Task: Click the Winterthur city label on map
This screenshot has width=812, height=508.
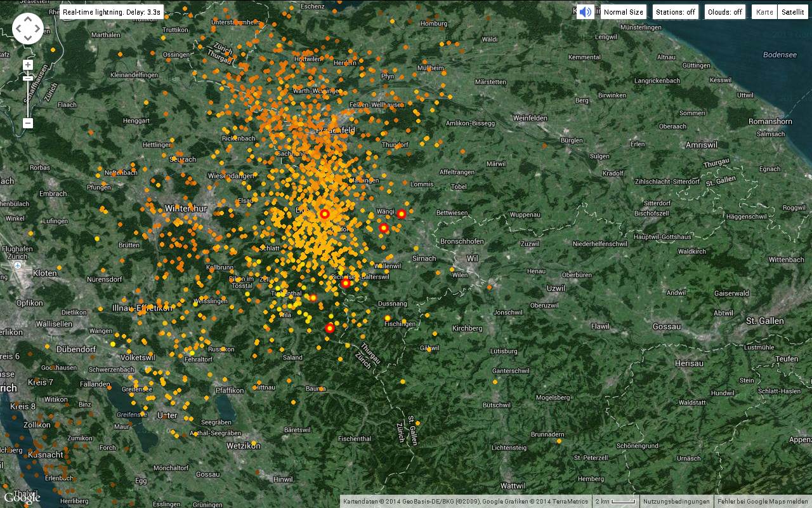Action: 185,208
